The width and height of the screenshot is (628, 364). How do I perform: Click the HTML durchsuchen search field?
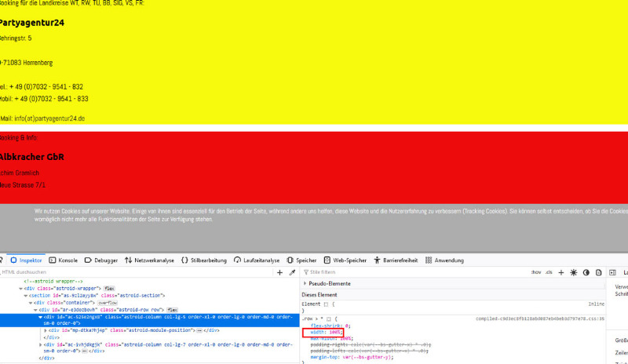tap(136, 272)
